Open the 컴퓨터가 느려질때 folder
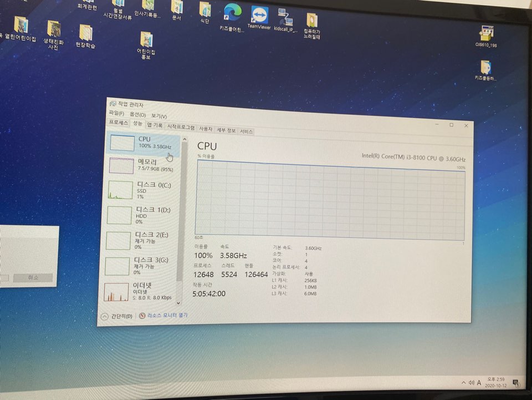 [312, 25]
